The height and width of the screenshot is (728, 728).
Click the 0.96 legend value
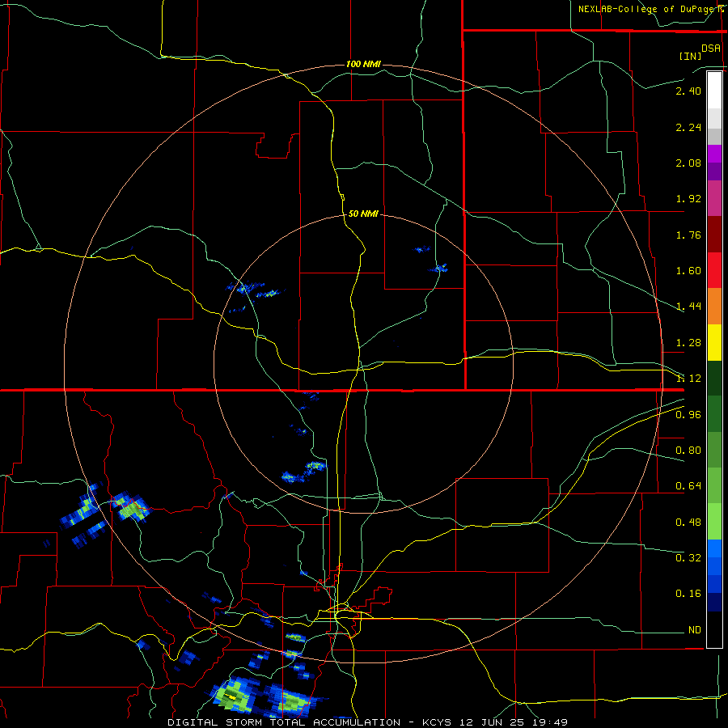pos(688,415)
